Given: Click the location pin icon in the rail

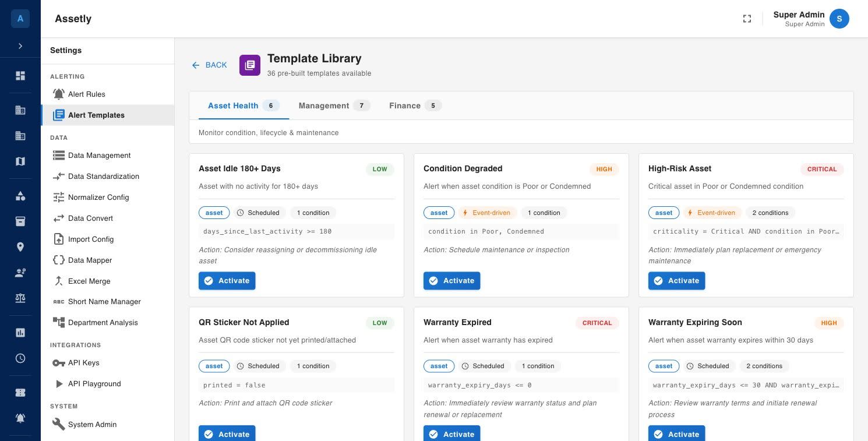Looking at the screenshot, I should coord(20,247).
